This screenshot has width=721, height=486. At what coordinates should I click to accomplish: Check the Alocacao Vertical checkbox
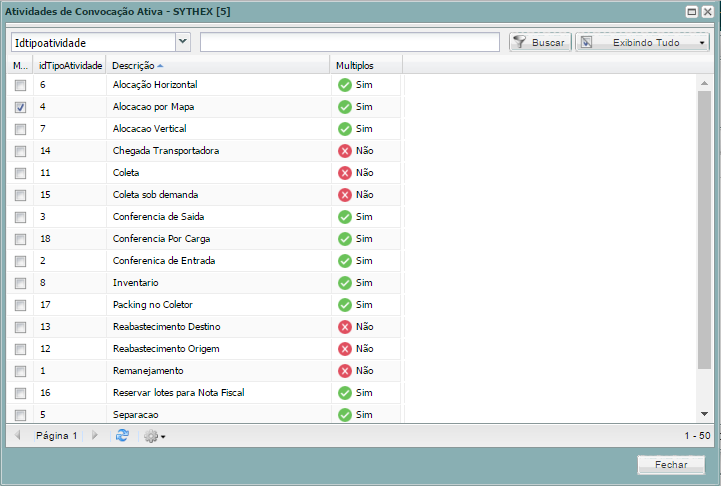pyautogui.click(x=20, y=129)
